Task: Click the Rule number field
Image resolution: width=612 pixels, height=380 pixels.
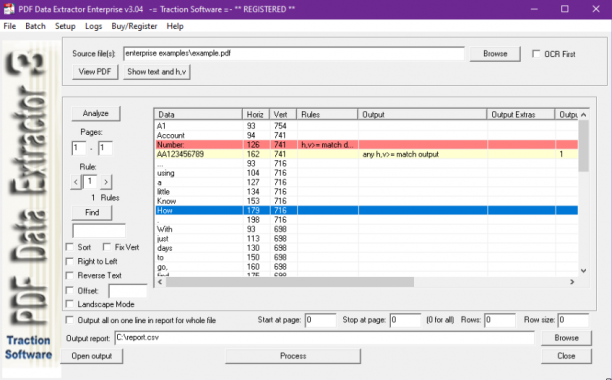Action: click(91, 182)
